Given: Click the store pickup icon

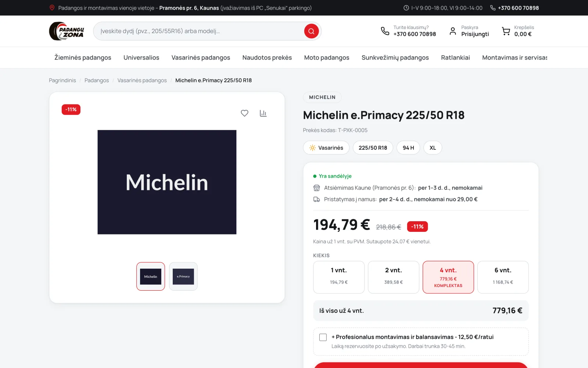Looking at the screenshot, I should click(316, 188).
